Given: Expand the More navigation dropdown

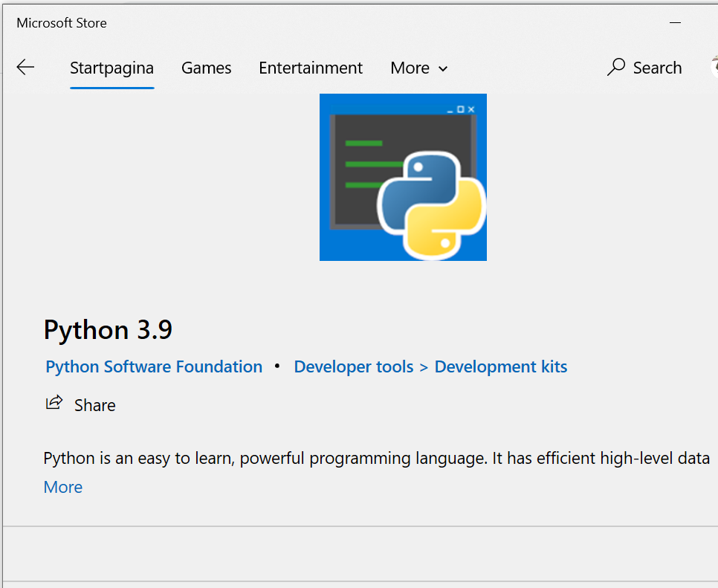Looking at the screenshot, I should 418,68.
